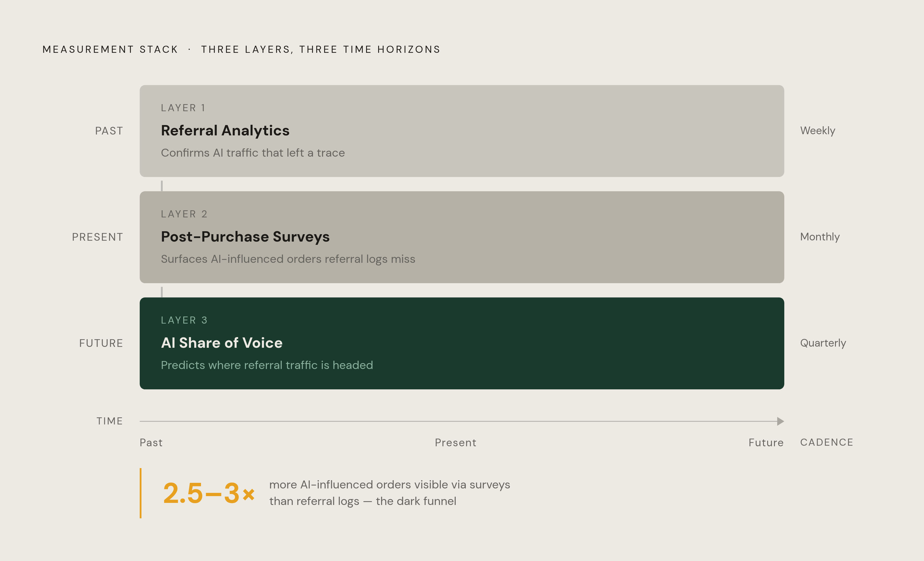Select the 'PRESENT' row label in capitals
This screenshot has width=924, height=561.
(98, 237)
